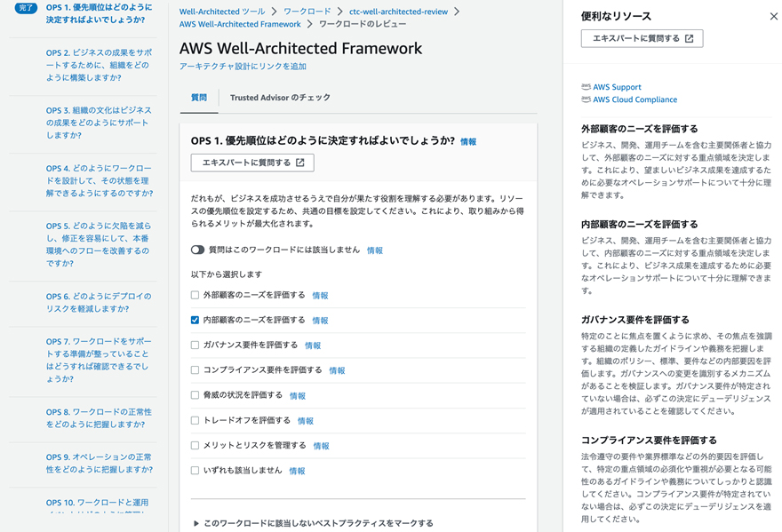Click breadcrumb chevron after ワークロード
Image resolution: width=782 pixels, height=532 pixels.
339,12
